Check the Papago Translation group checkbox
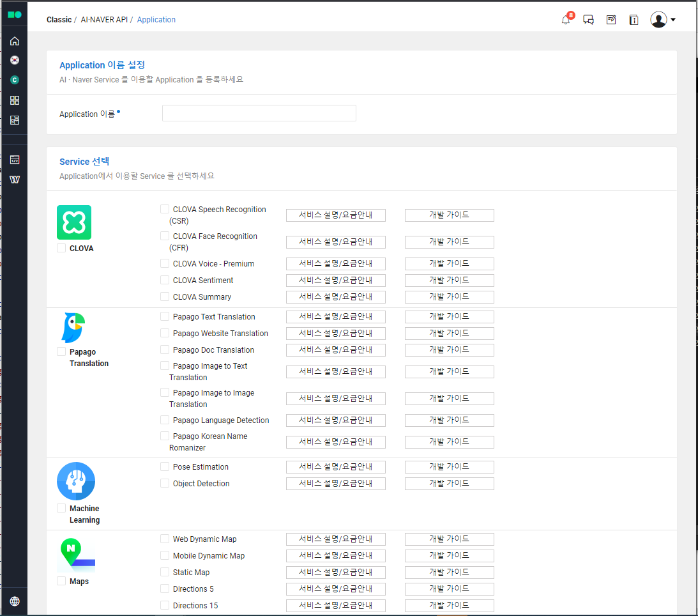 pos(61,351)
